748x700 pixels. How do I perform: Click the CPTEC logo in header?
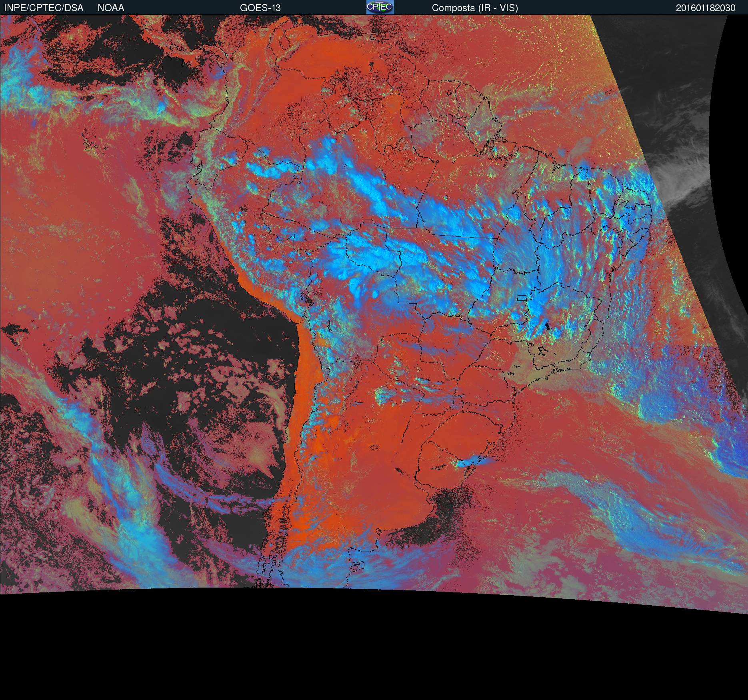[x=380, y=7]
